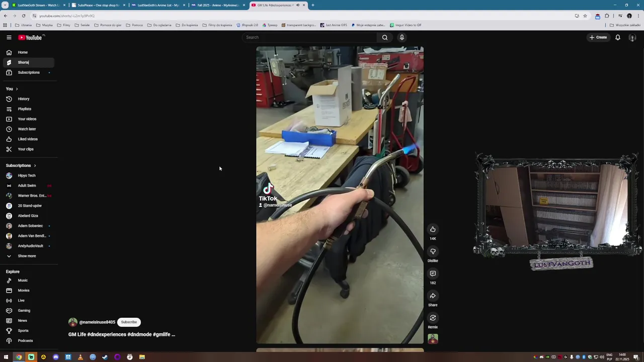The width and height of the screenshot is (644, 362).
Task: Open Liked videos
Action: tap(29, 139)
